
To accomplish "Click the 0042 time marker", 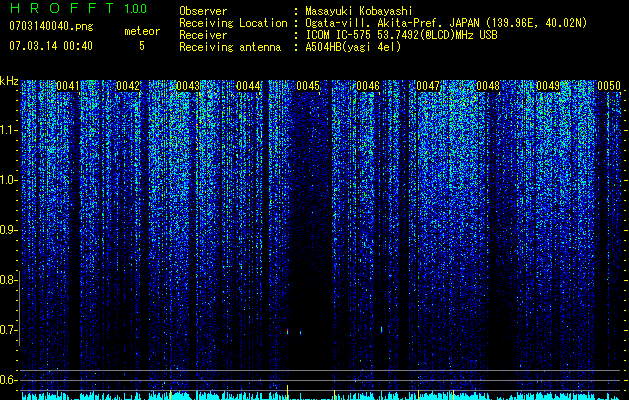I will [128, 86].
